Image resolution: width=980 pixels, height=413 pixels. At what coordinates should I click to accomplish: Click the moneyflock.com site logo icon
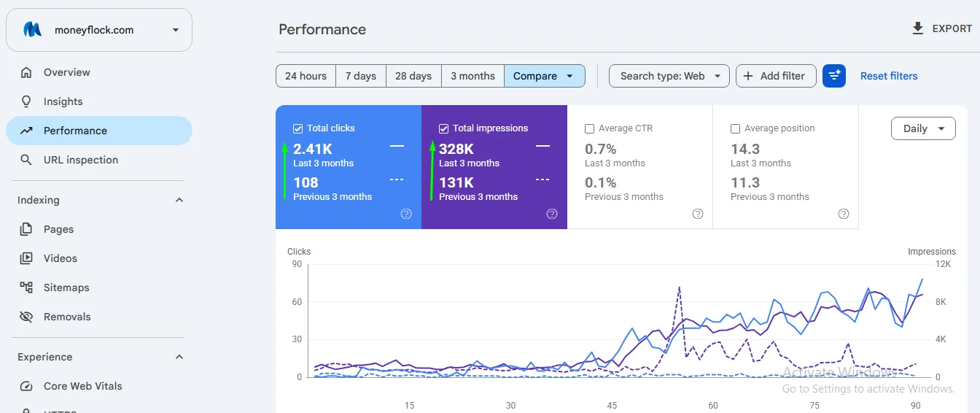[32, 30]
